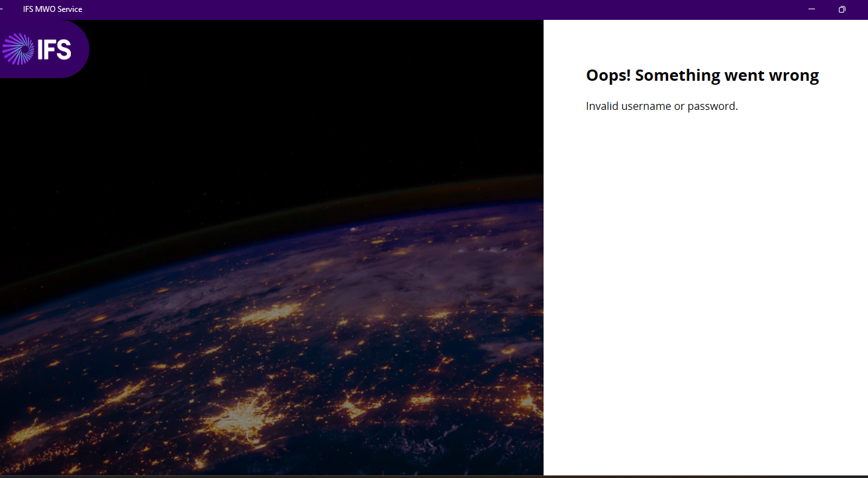Viewport: 868px width, 478px height.
Task: Click the 'IFS MWO Service' window title
Action: [53, 9]
